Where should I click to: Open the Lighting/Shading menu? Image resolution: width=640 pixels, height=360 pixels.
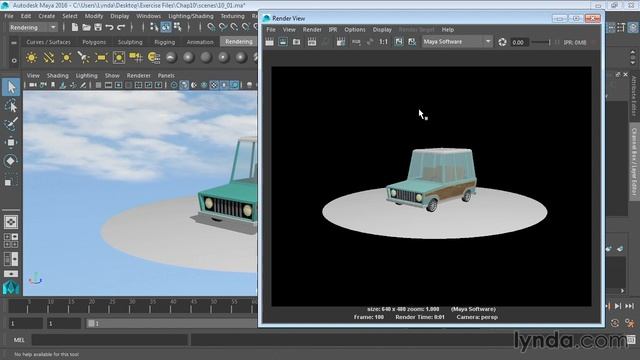(x=191, y=16)
